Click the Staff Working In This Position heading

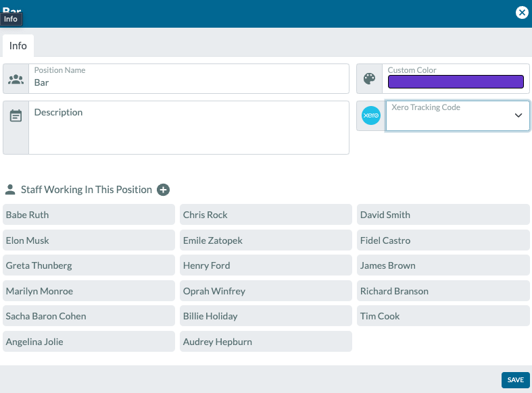click(x=86, y=190)
